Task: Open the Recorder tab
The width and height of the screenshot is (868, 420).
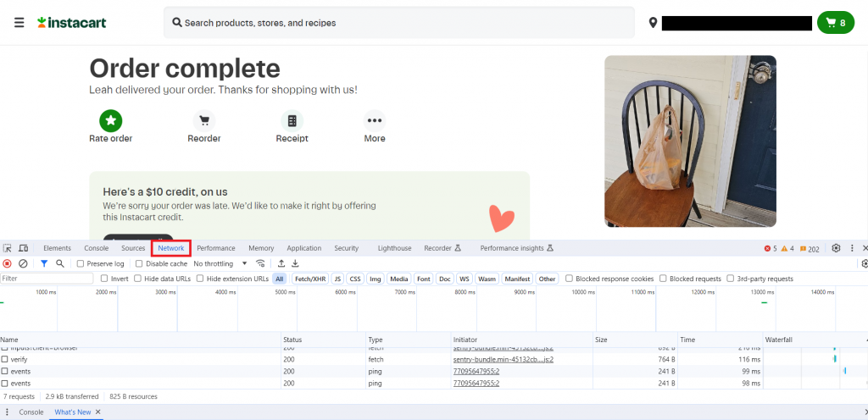Action: [442, 248]
